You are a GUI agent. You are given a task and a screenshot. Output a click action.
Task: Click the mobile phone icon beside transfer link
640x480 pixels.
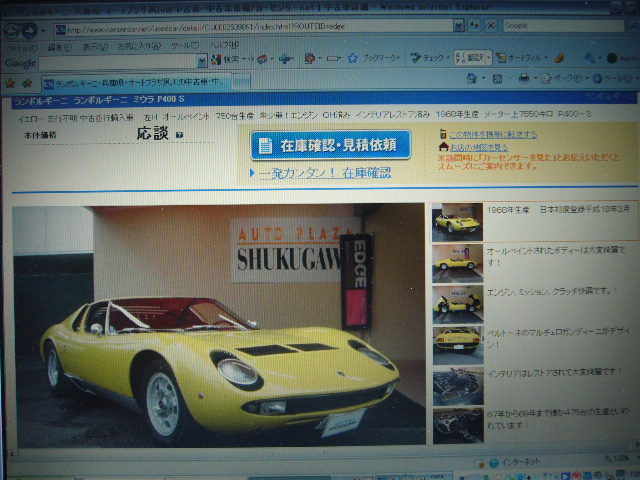coord(443,133)
